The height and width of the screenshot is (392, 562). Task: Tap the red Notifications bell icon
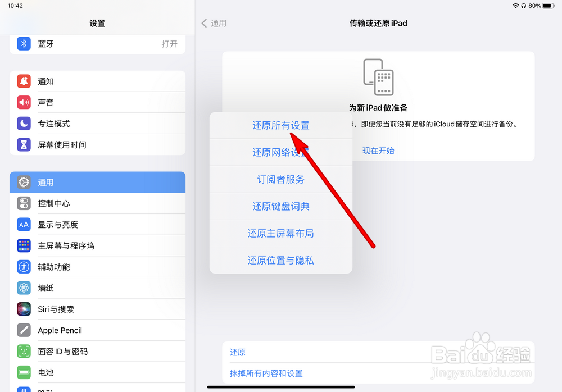pyautogui.click(x=24, y=81)
